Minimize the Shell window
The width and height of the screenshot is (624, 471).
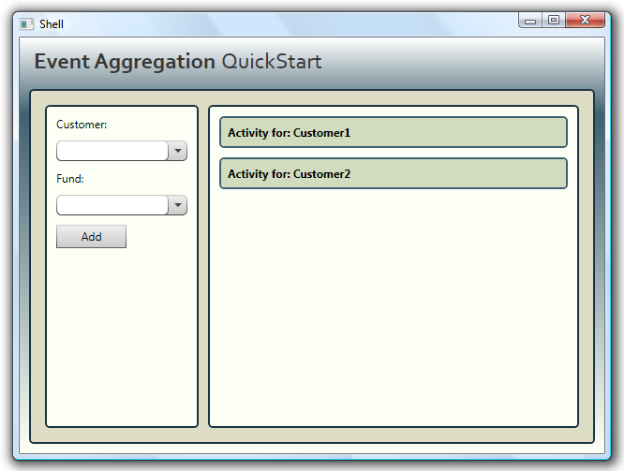pos(530,20)
